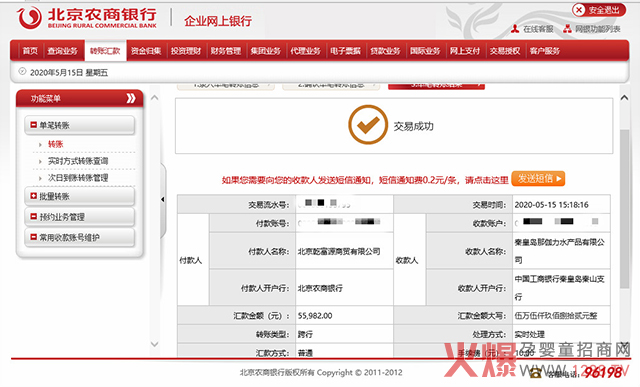Click the 交易成功 text
Screen dimensions: 640x387
413,126
